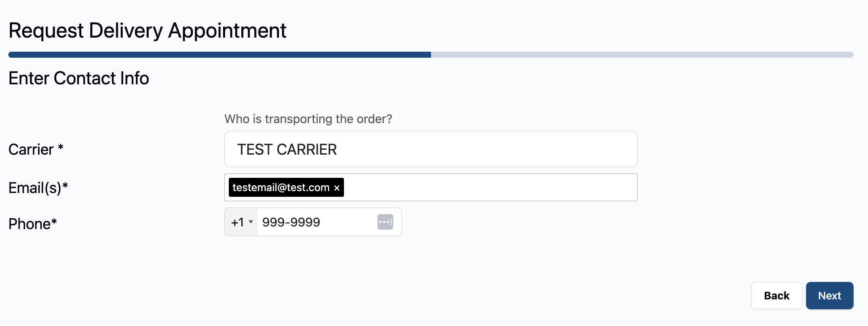The width and height of the screenshot is (868, 326).
Task: Click the asterisk next to Carrier
Action: 60,147
